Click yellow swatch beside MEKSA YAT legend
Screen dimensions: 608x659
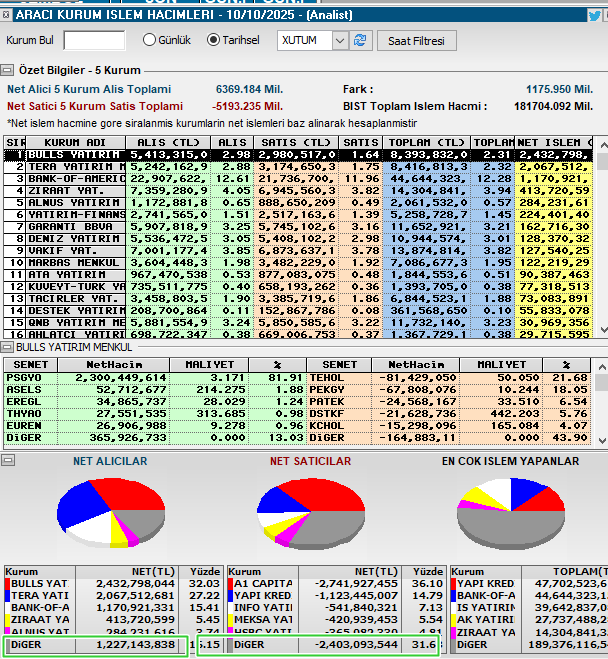click(x=230, y=620)
